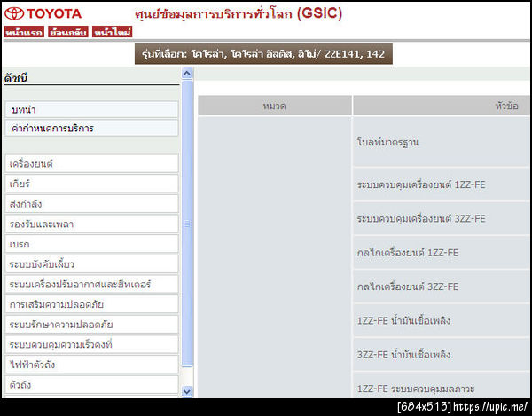Select ระบบควบคุมความเร็วคงที่ in the index
Screen dimensions: 532x416
point(91,344)
